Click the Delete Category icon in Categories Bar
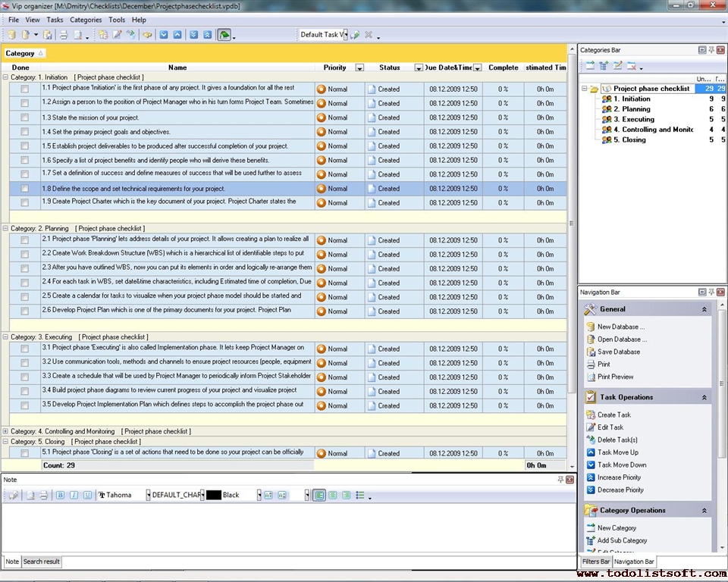This screenshot has height=582, width=728. (630, 65)
